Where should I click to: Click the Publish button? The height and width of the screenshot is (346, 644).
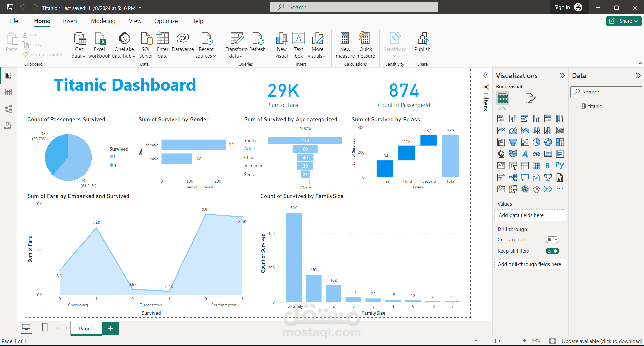point(422,42)
